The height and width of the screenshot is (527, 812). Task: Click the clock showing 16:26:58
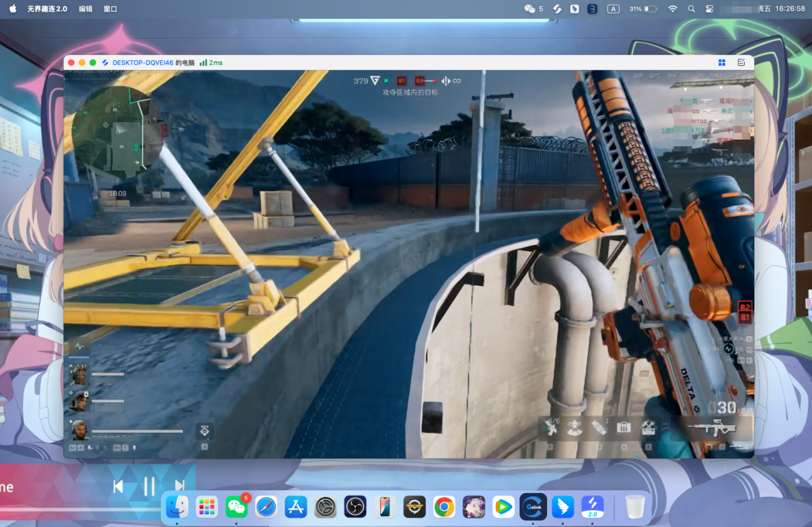(x=790, y=9)
